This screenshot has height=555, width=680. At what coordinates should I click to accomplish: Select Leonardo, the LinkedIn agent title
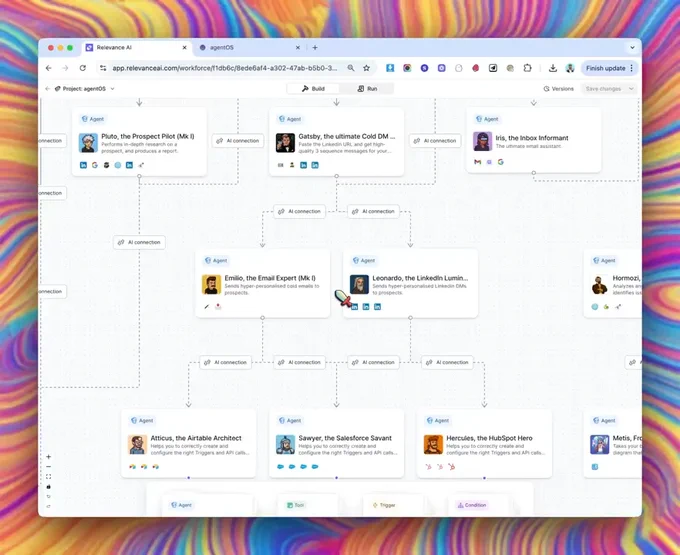coord(420,278)
